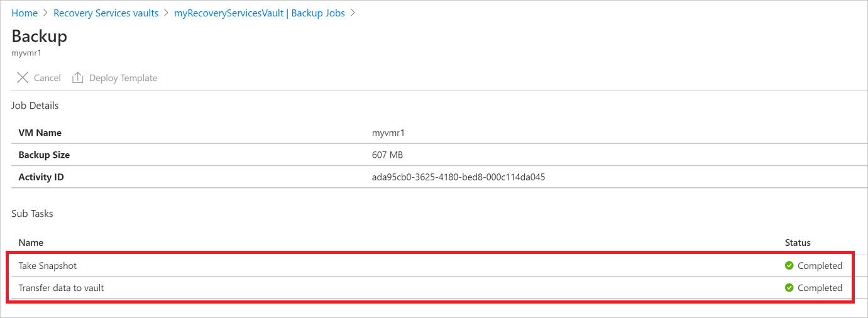Open myRecoveryServicesVault Backup Jobs breadcrumb
This screenshot has width=868, height=318.
259,13
